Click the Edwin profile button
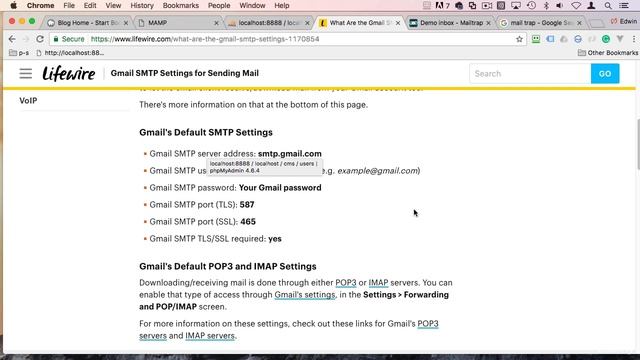The width and height of the screenshot is (640, 360). 624,21
